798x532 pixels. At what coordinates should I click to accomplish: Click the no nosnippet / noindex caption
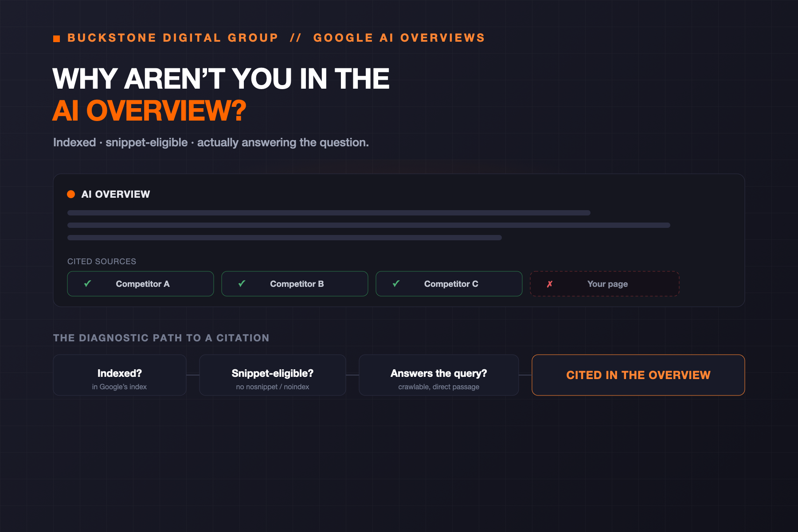click(273, 387)
